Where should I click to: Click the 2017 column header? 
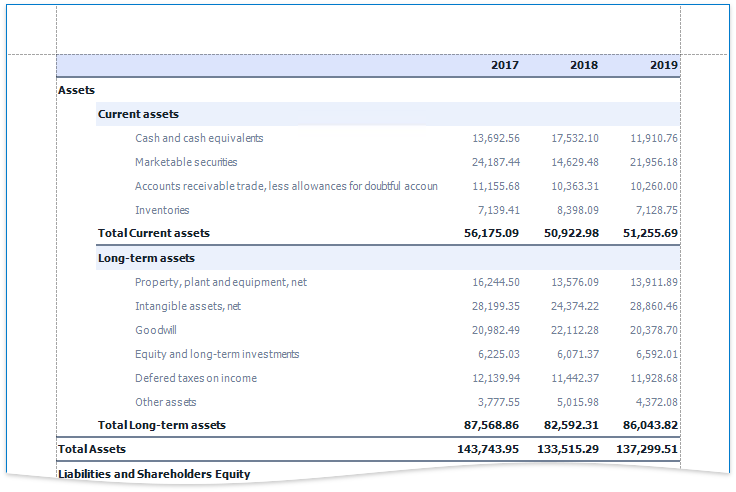coord(505,65)
